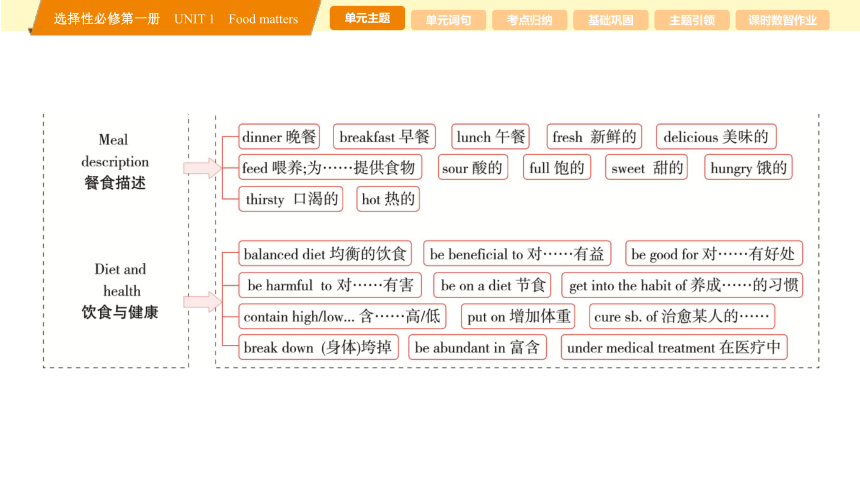
Task: Select the be harmful to phrase box
Action: (330, 285)
